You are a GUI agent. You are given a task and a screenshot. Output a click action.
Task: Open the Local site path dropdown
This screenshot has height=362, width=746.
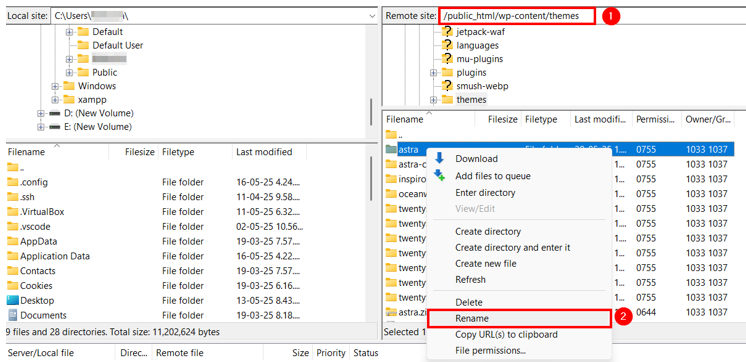[x=372, y=16]
